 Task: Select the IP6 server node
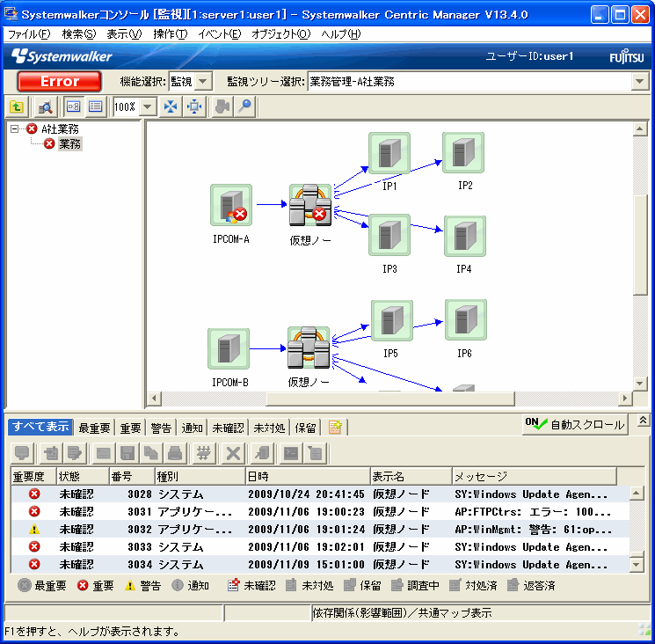(x=466, y=319)
